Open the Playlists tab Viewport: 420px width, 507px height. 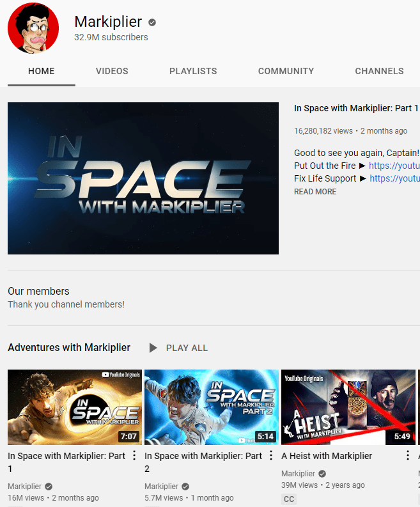193,71
